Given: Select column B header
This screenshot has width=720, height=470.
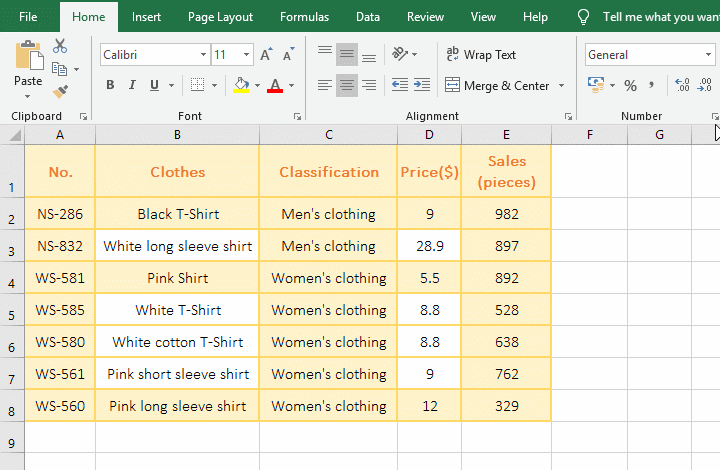Looking at the screenshot, I should [177, 135].
